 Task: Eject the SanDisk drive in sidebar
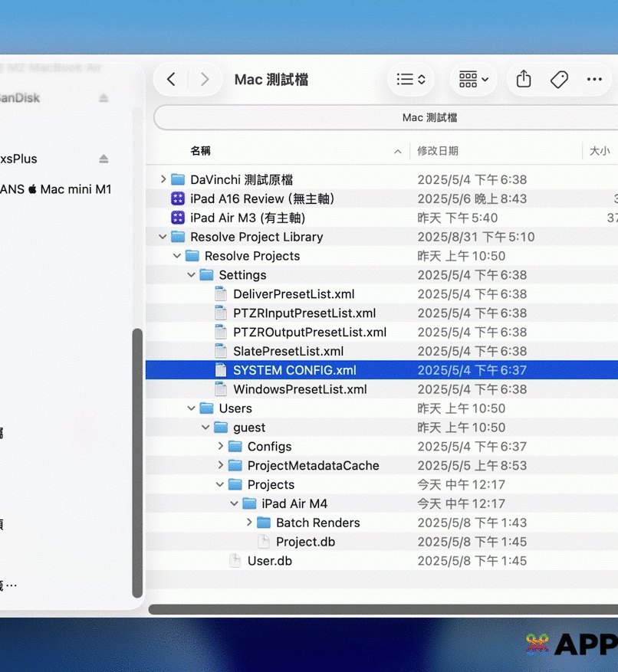104,98
